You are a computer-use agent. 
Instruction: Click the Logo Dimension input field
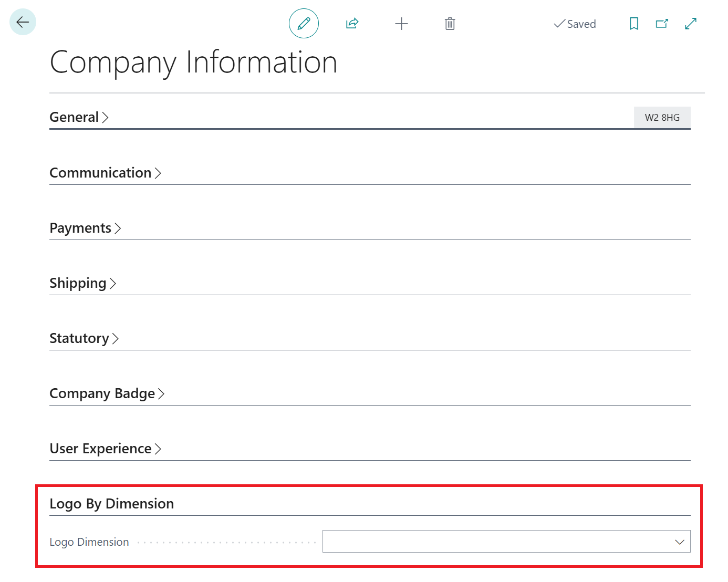(x=506, y=542)
